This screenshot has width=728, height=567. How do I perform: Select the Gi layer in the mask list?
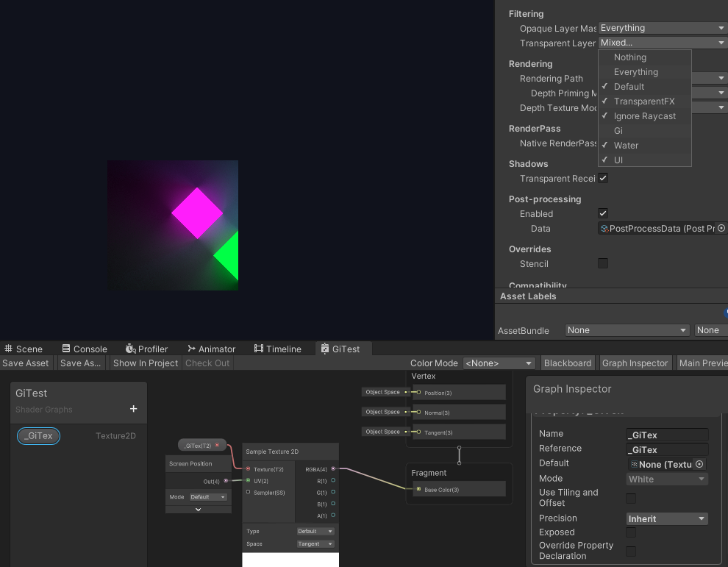(618, 131)
